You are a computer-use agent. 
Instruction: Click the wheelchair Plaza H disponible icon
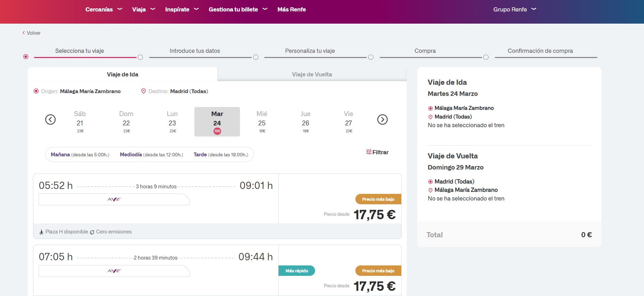pos(41,232)
